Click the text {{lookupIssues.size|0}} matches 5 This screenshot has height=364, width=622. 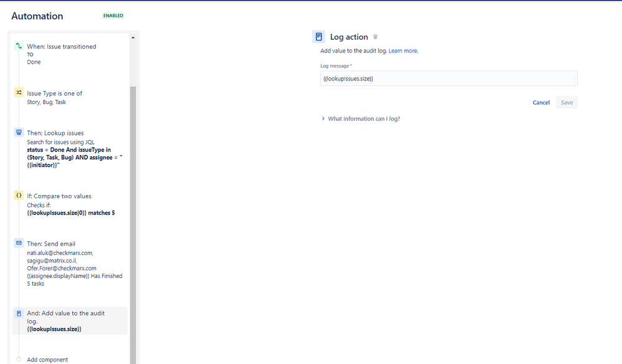pos(71,213)
